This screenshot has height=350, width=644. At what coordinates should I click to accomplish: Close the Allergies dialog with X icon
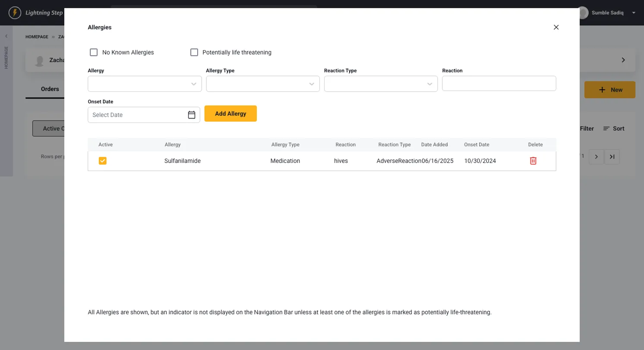(556, 27)
